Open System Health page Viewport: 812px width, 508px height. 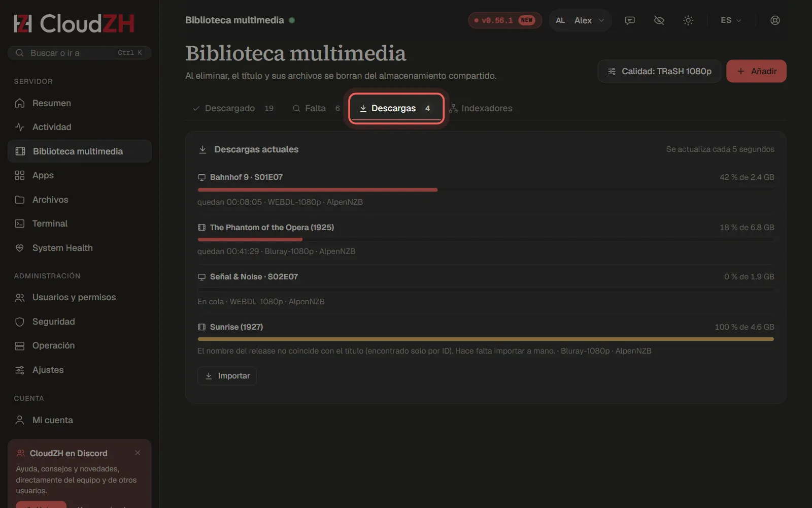point(80,248)
